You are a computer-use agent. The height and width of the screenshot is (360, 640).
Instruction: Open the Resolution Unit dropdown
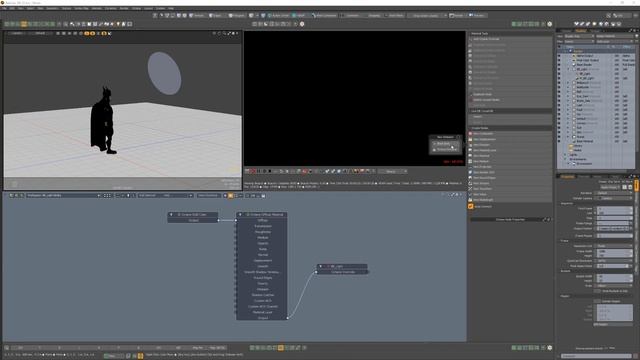click(x=615, y=246)
